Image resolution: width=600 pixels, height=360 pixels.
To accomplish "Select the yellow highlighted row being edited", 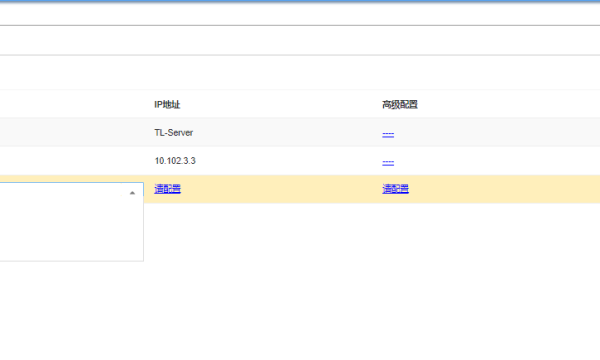I will tap(300, 189).
